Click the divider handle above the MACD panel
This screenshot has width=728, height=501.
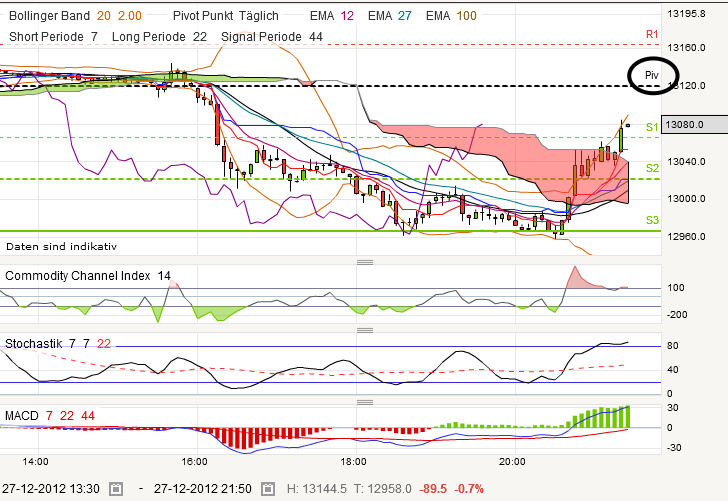point(365,402)
